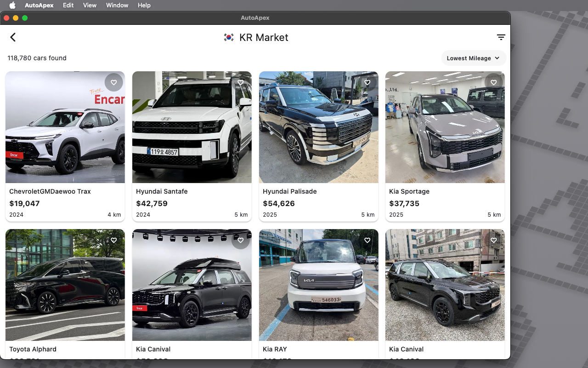
Task: Select the Hyundai Santafe title
Action: pos(162,191)
